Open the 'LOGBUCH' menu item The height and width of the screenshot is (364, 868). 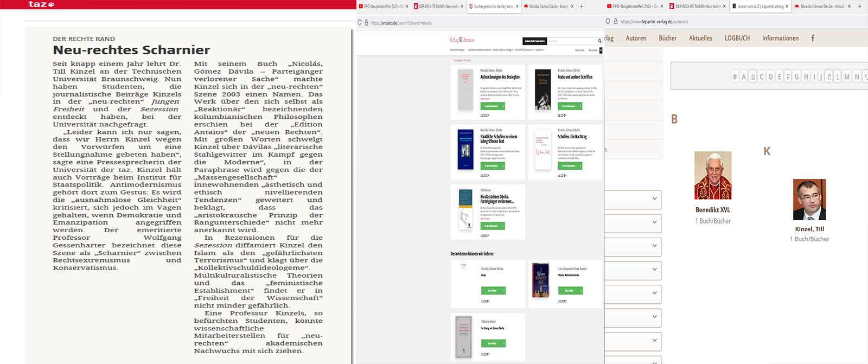[x=737, y=38]
